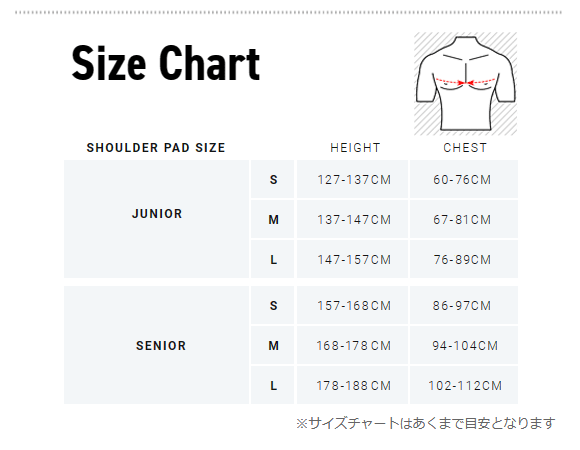Select the 127-137CM height value
This screenshot has height=450, width=580.
pos(354,180)
